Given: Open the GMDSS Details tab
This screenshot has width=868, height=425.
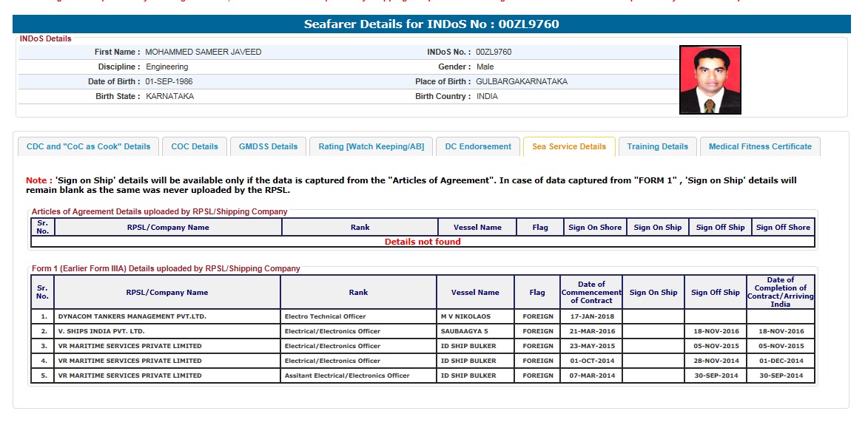Looking at the screenshot, I should [x=268, y=146].
